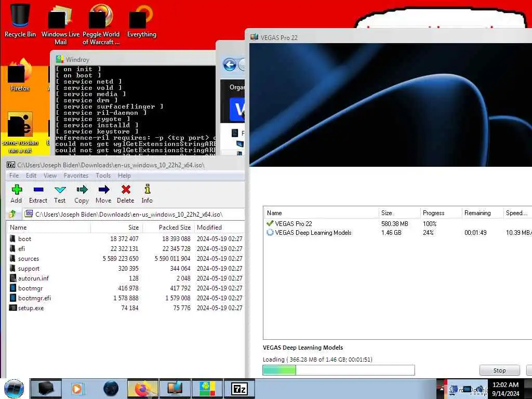Screen dimensions: 532x399
Task: Click Stop button in VEGAS installer
Action: tap(499, 370)
